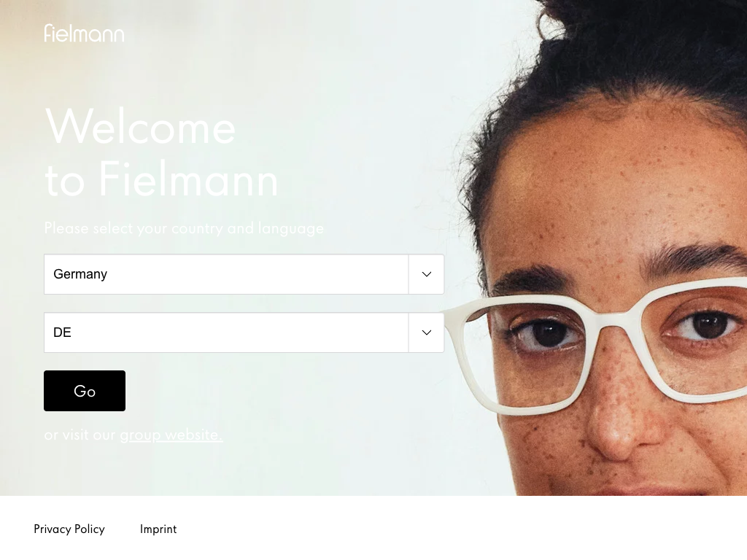Follow the group website link

171,435
